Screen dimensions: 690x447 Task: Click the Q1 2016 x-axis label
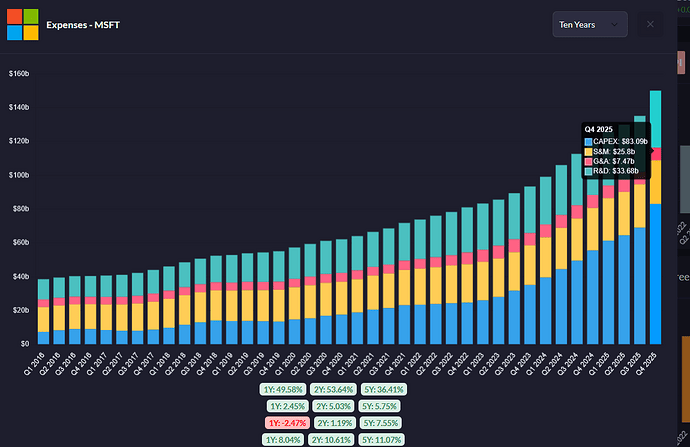[34, 364]
